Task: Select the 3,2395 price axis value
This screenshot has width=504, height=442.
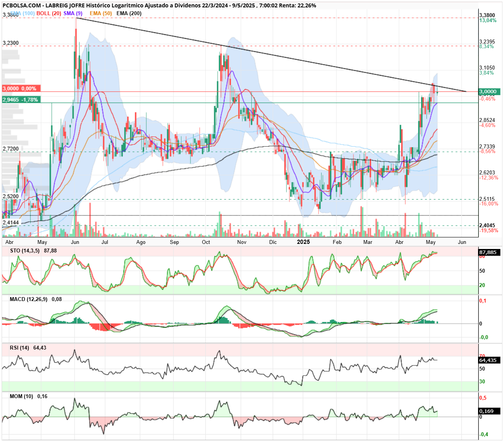Action: [487, 42]
